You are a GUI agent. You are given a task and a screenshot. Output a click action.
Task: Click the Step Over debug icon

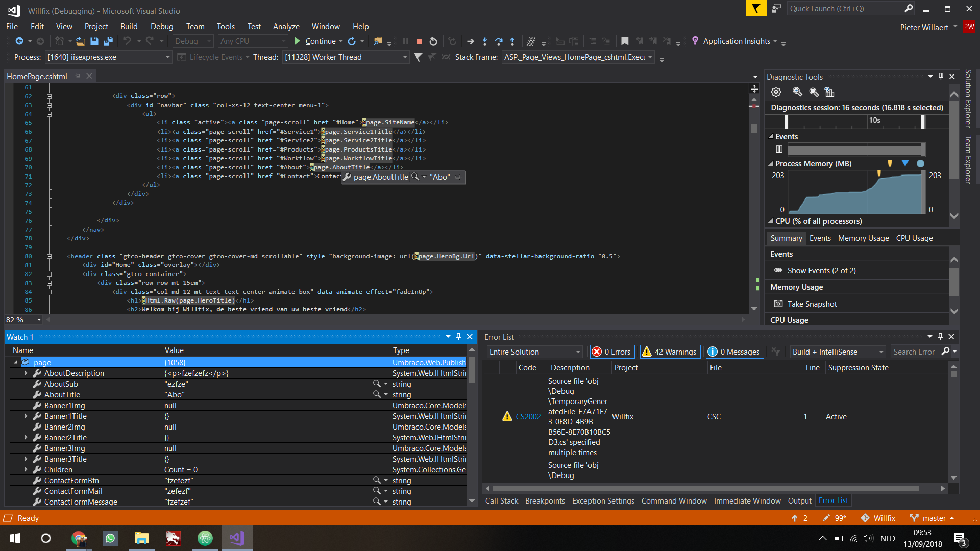click(x=499, y=41)
